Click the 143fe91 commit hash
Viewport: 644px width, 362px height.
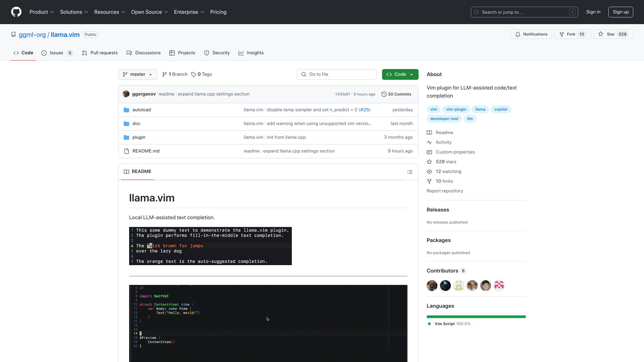342,94
